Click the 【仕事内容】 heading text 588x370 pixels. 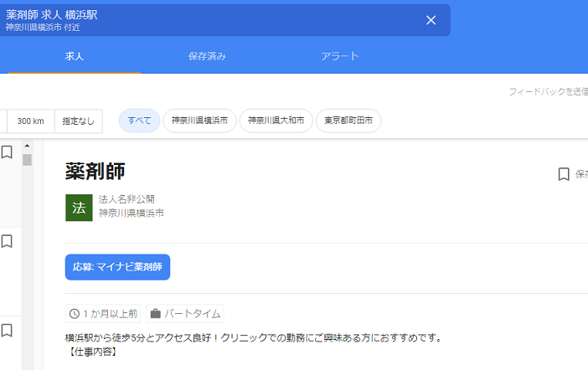tap(93, 352)
